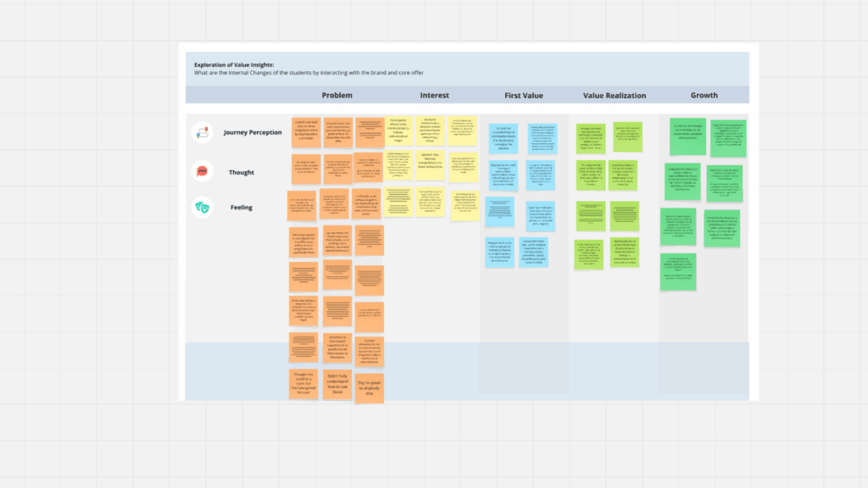Click the Value Realization column header

(x=615, y=95)
